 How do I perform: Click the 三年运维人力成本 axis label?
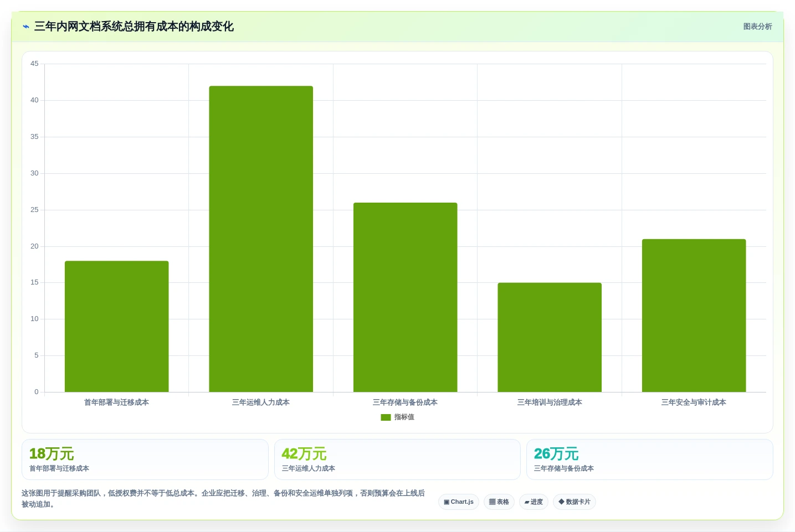point(261,402)
